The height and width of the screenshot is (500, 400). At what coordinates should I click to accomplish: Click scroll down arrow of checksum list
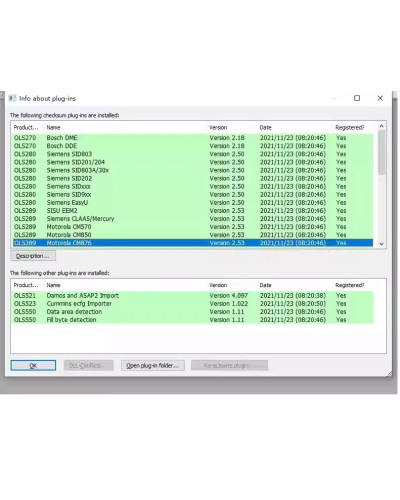click(x=381, y=244)
